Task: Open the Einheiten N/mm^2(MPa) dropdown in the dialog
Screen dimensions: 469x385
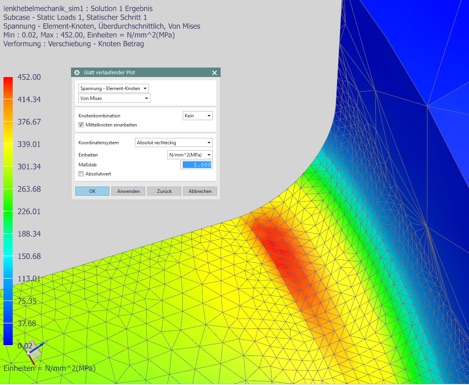Action: coord(190,155)
